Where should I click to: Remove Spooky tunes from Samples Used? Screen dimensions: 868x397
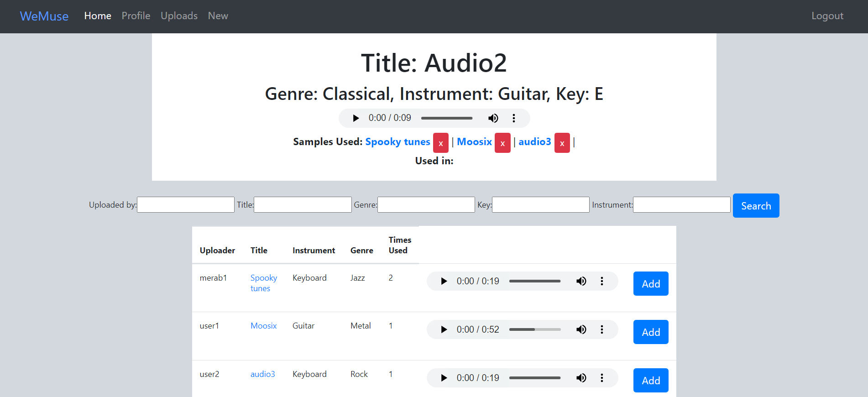[440, 142]
